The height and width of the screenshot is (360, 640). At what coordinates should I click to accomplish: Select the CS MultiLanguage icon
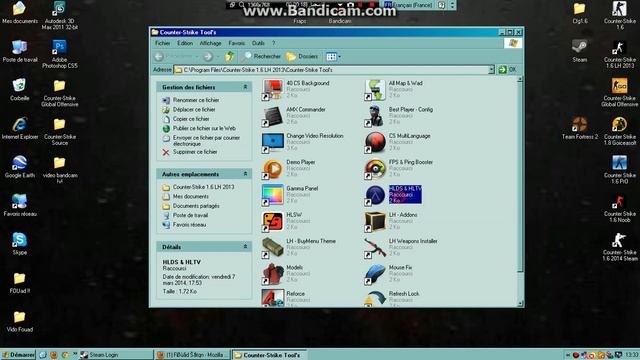[375, 142]
